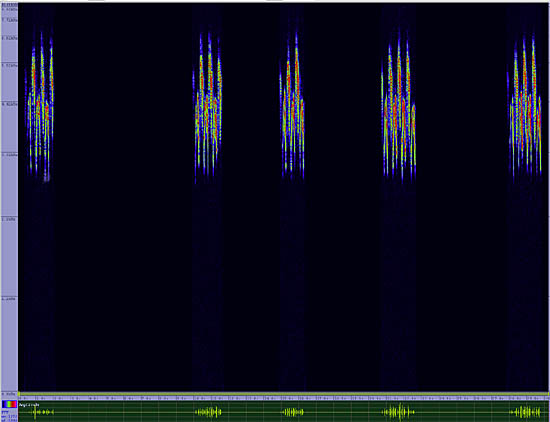The height and width of the screenshot is (422, 550).
Task: Click first waveform burst in amplitude overview
Action: 41,412
